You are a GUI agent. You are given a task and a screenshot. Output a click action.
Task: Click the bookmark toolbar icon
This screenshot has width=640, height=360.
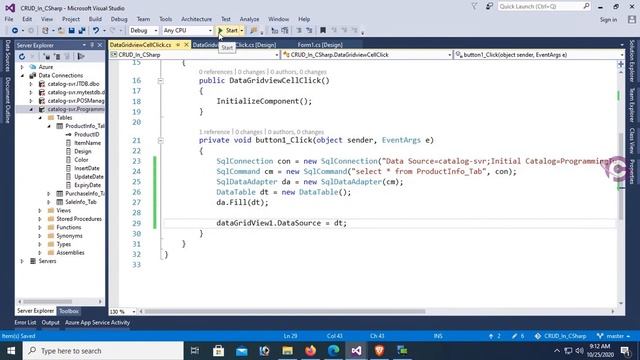pos(323,31)
